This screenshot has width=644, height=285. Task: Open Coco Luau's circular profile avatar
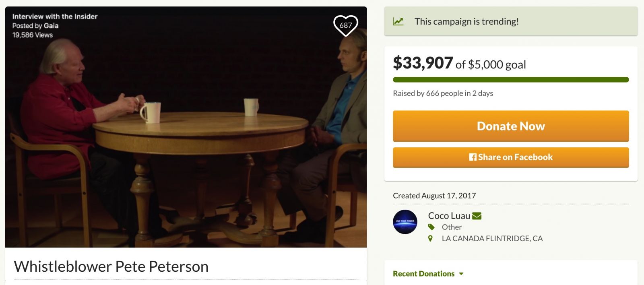[x=405, y=222]
